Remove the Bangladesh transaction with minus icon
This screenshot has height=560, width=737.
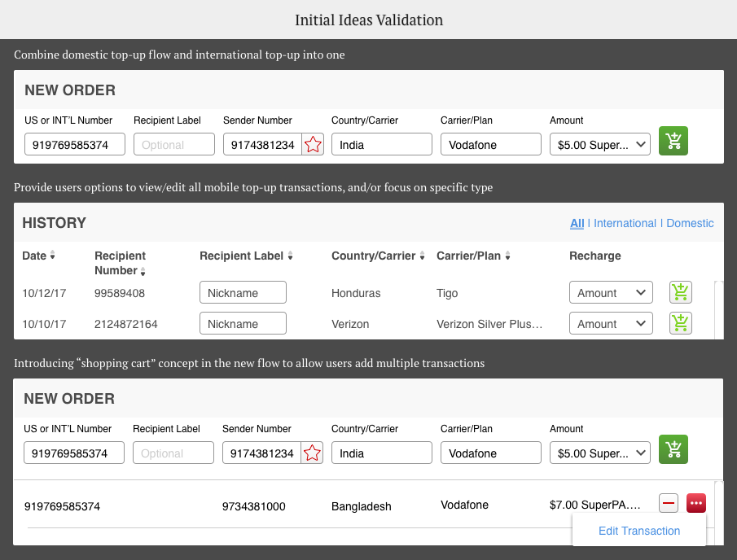(669, 504)
